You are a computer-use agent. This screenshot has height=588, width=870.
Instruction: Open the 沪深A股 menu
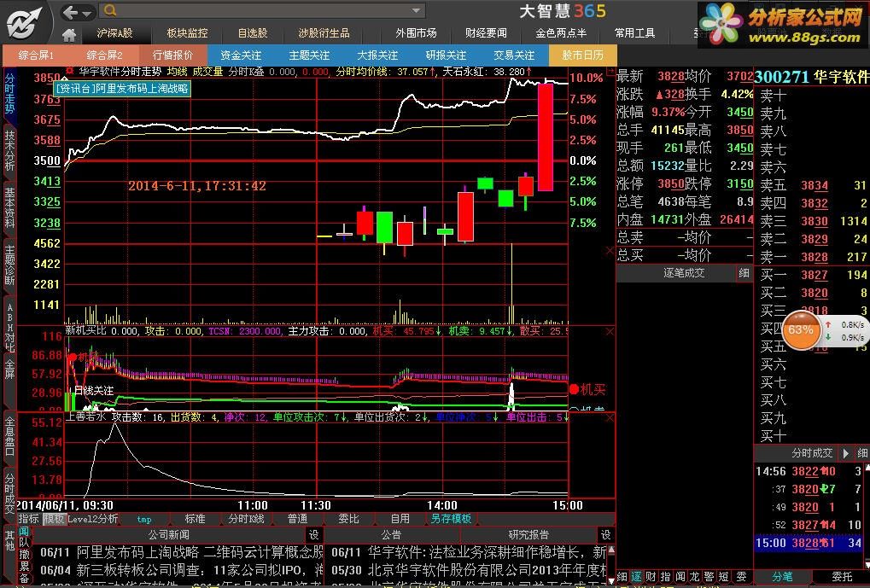[115, 33]
